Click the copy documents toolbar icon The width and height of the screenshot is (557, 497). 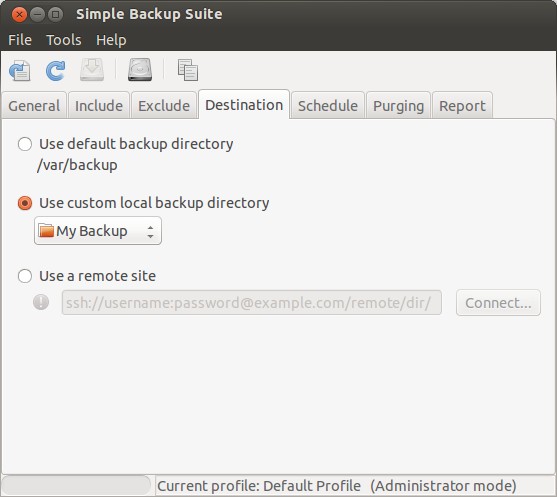188,70
